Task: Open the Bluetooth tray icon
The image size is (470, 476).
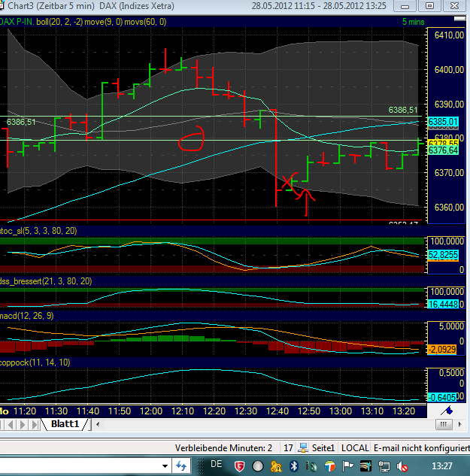Action: [x=293, y=466]
